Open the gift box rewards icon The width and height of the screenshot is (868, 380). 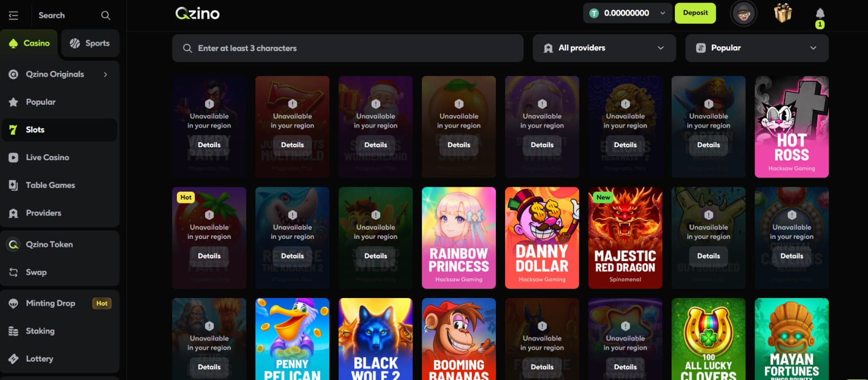pos(782,12)
